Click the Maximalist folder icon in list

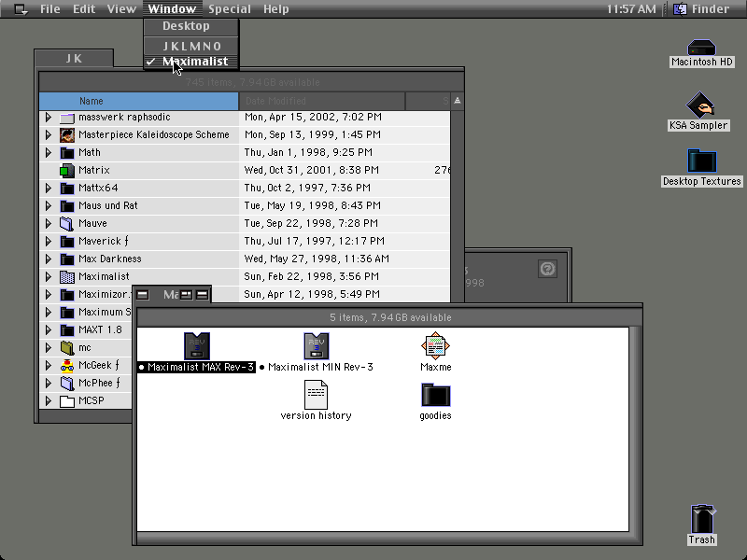tap(67, 276)
